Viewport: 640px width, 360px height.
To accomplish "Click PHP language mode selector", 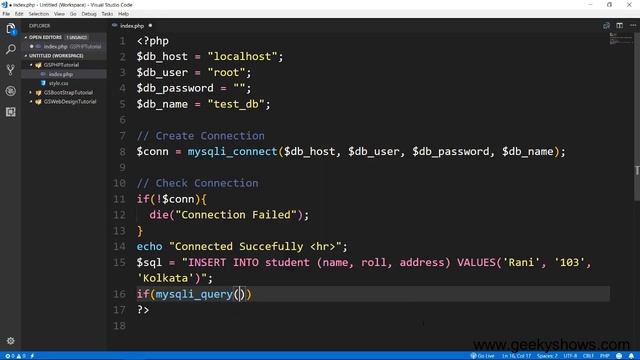I will (x=604, y=356).
